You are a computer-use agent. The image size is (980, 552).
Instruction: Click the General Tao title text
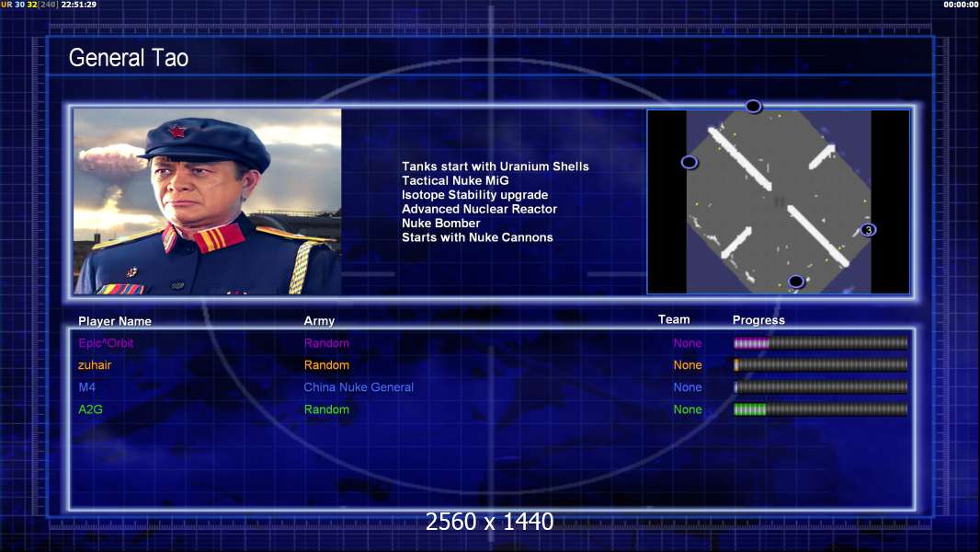[x=128, y=58]
